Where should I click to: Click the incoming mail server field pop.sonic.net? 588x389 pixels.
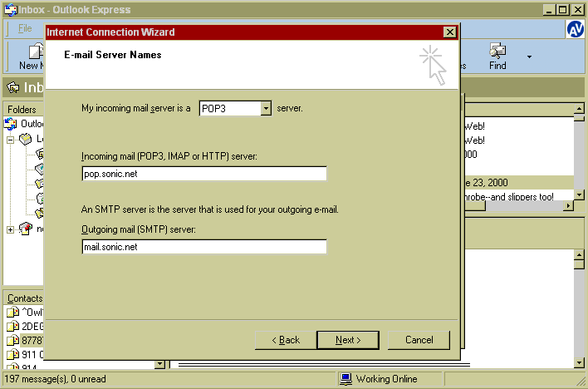[x=204, y=174]
